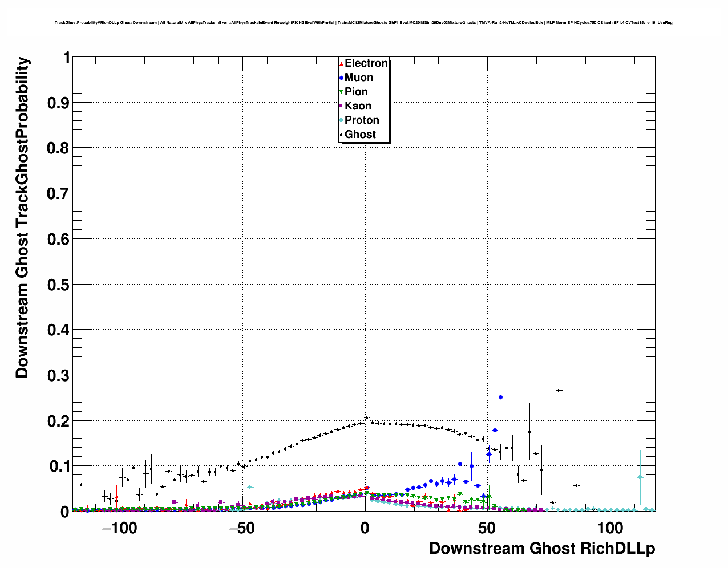Click the black Ghost legend marker
728x568 pixels.
(x=341, y=135)
